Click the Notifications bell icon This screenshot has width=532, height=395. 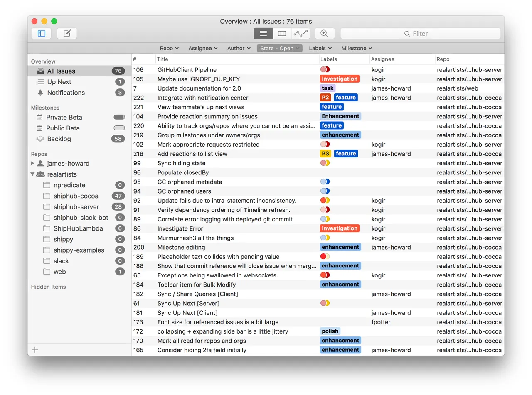[40, 93]
